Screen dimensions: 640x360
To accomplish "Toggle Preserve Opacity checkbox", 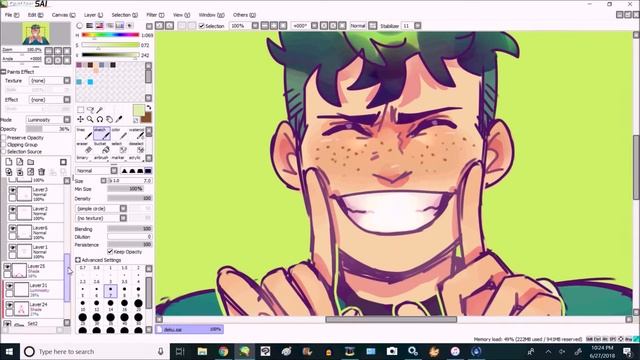I will (4, 138).
